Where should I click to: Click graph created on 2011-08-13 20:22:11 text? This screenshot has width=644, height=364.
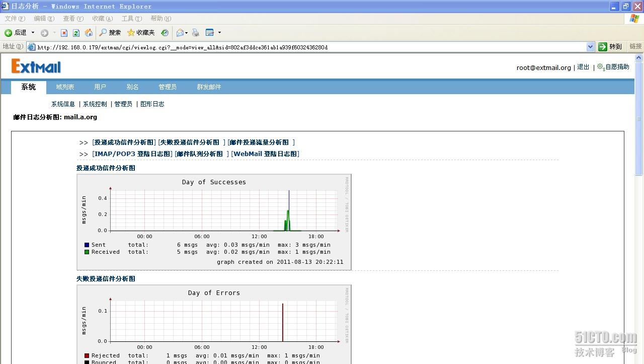(x=280, y=262)
